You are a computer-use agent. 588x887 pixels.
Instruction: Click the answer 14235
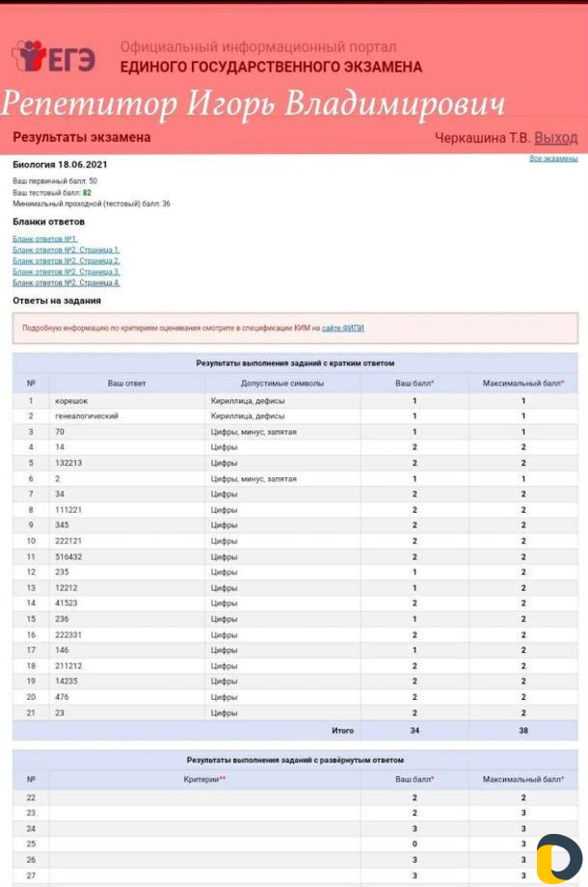[x=67, y=681]
